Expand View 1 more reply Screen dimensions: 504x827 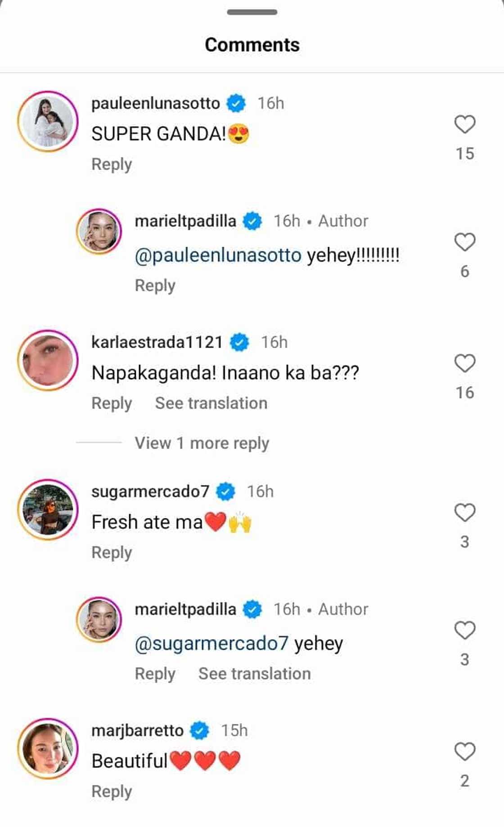(x=202, y=443)
